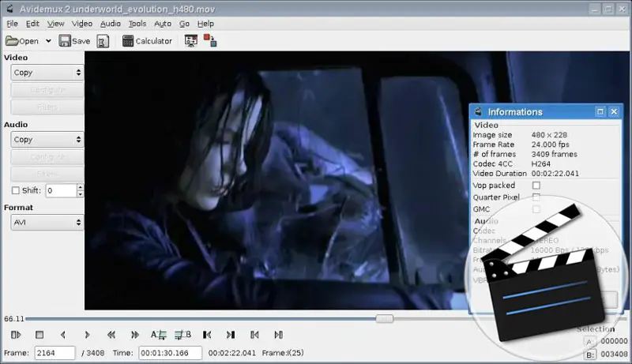Open the Help menu

(x=205, y=24)
